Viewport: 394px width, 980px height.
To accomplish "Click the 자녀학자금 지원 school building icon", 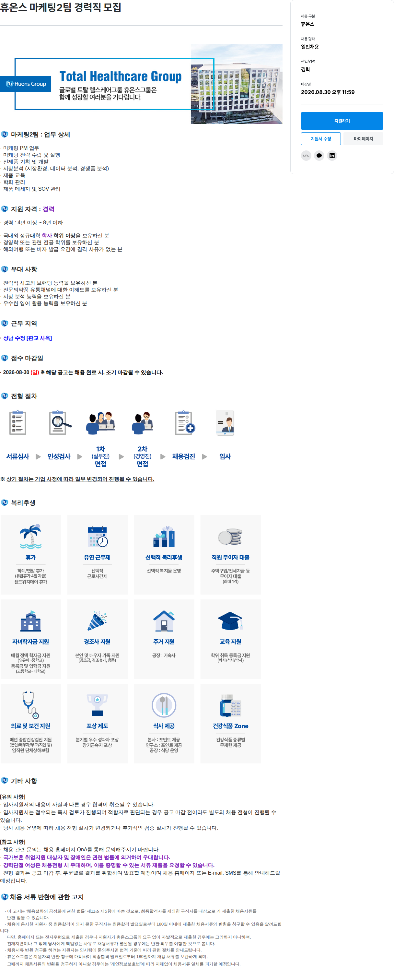I will pyautogui.click(x=30, y=621).
